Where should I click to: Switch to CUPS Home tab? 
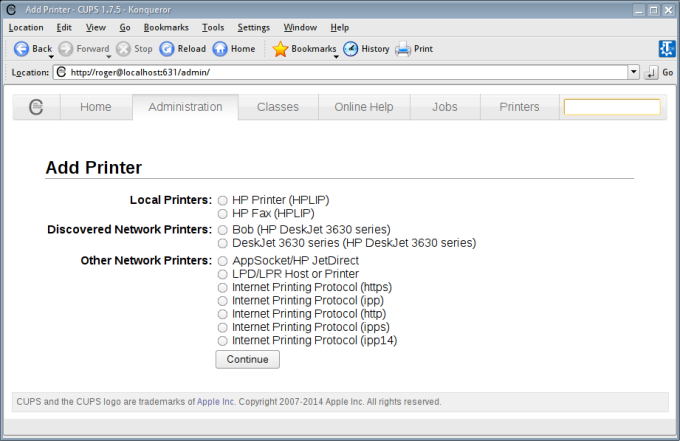[x=96, y=107]
